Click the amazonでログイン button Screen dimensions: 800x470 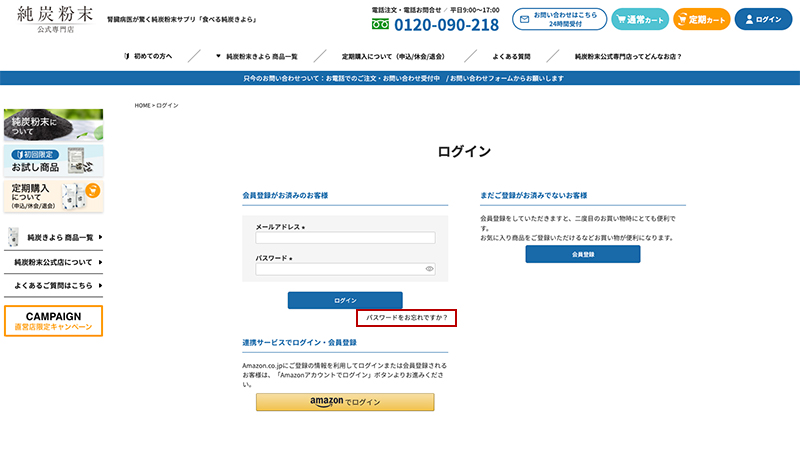(345, 402)
